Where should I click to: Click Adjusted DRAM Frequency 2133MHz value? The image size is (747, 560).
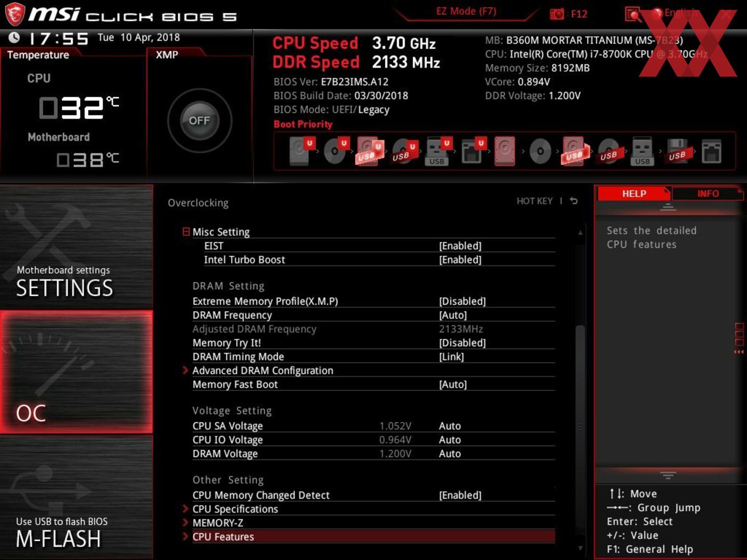pyautogui.click(x=461, y=329)
